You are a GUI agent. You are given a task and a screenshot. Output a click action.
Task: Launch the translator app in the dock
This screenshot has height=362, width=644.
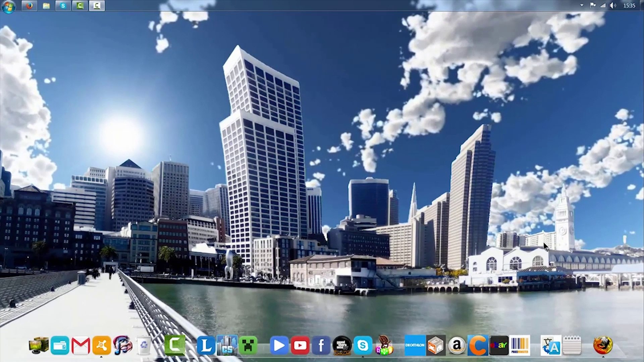click(551, 345)
